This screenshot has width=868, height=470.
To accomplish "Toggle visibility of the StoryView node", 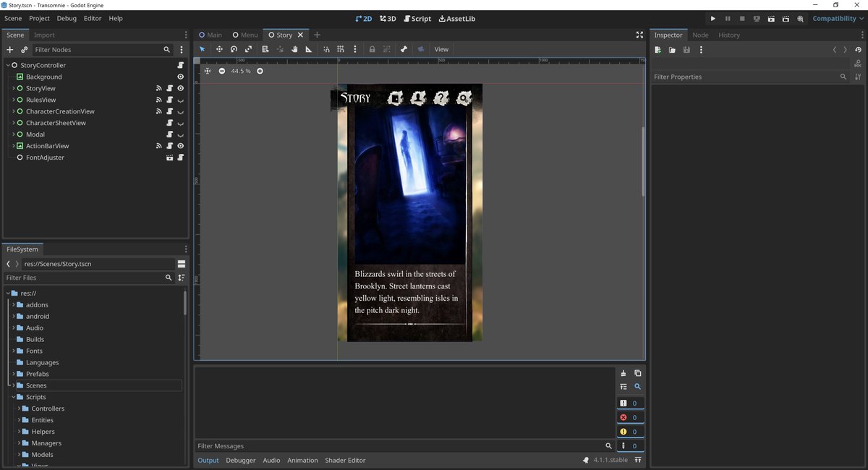I will 180,88.
